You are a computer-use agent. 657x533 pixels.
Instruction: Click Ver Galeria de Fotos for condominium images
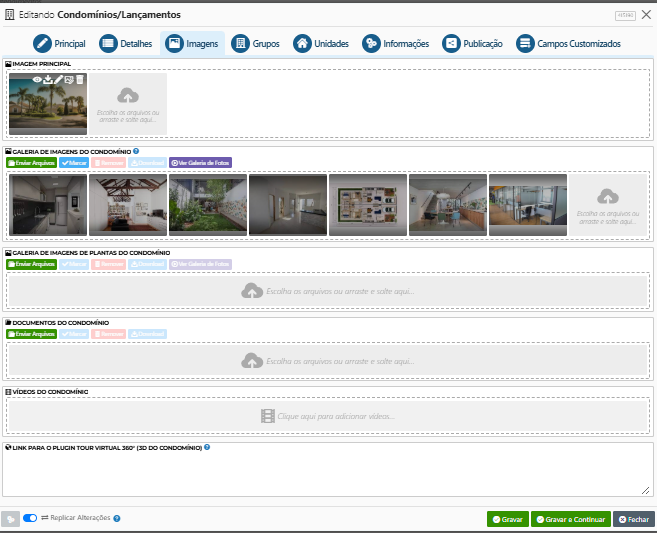click(x=200, y=162)
